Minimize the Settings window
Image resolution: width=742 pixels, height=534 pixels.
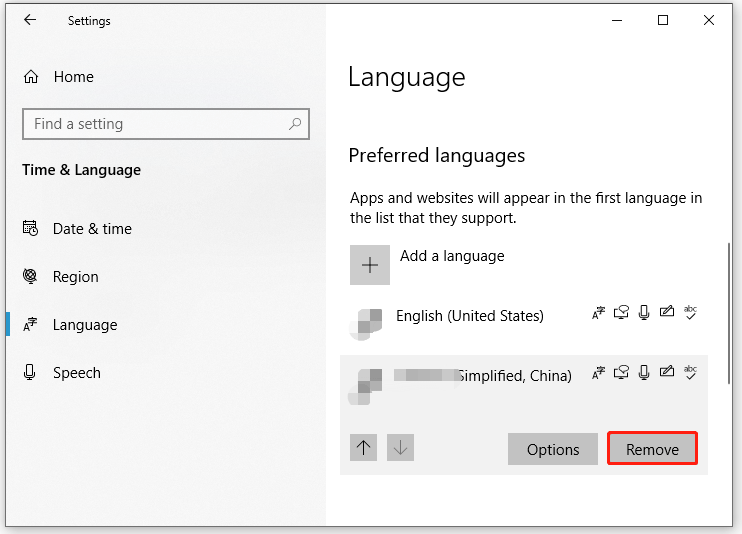(617, 20)
